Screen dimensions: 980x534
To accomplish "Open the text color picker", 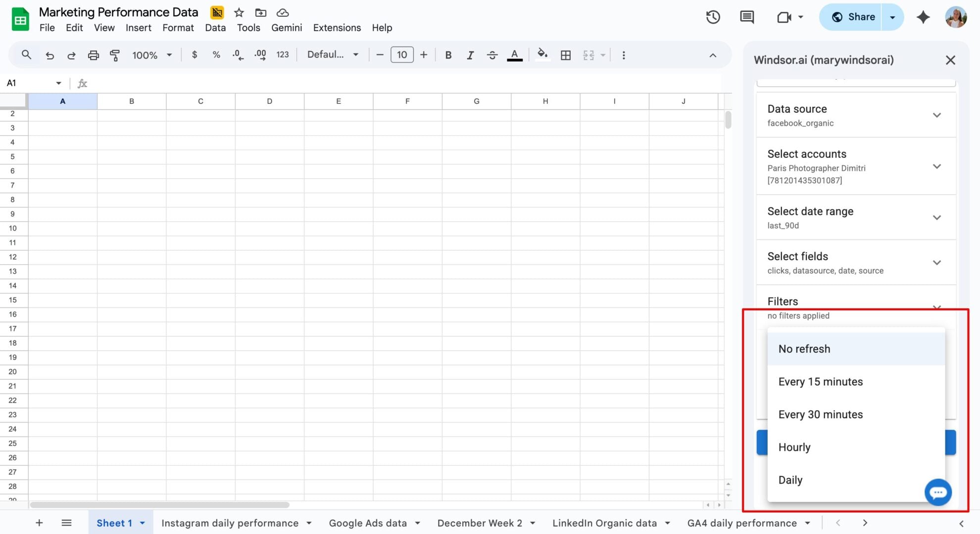I will coord(515,55).
